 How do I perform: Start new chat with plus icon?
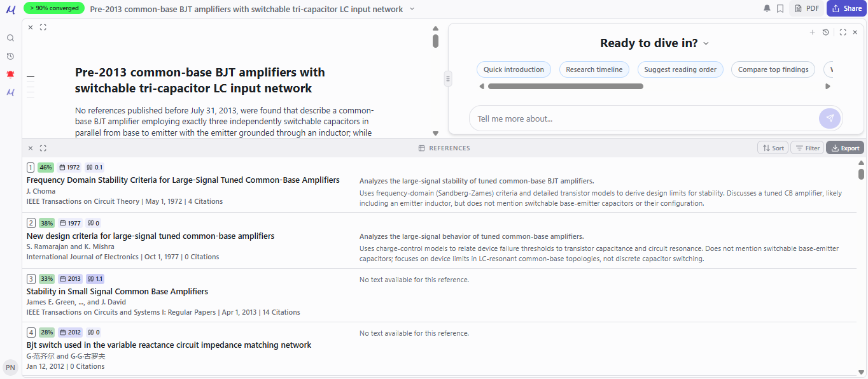coord(812,32)
